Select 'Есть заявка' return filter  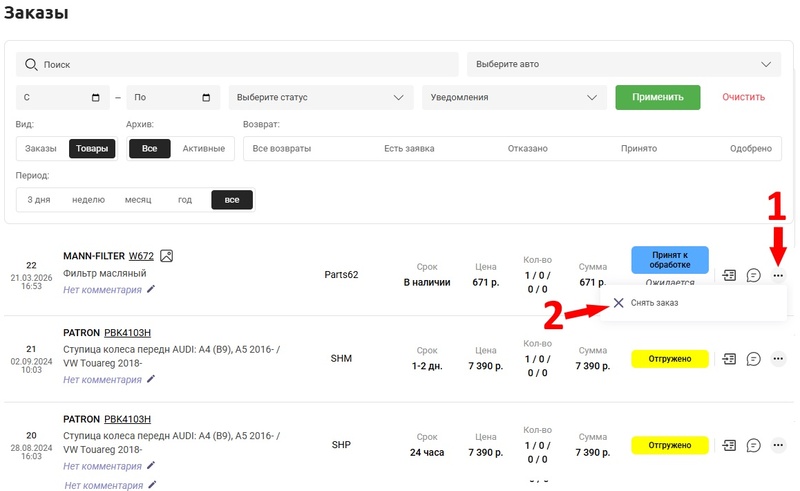point(409,148)
